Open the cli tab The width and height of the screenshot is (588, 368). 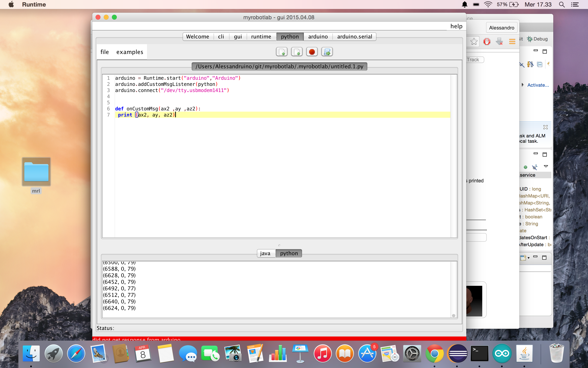pyautogui.click(x=221, y=37)
